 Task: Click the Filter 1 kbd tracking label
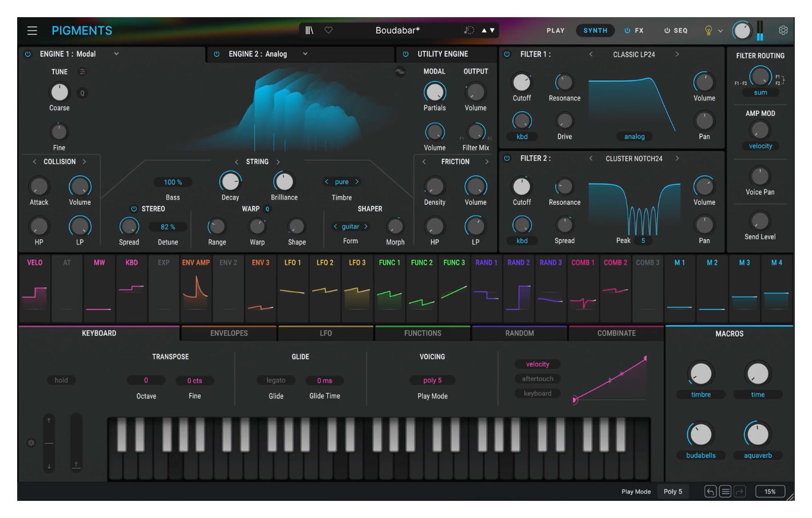click(522, 136)
